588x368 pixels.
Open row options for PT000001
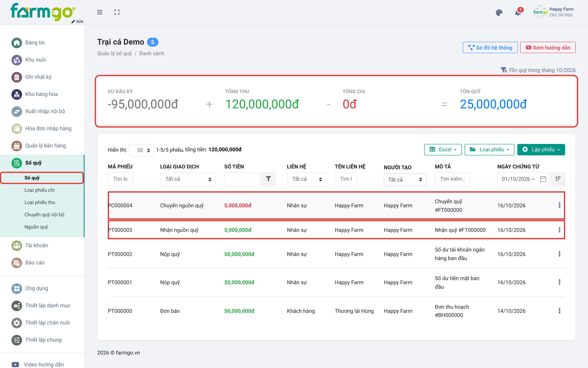point(559,282)
